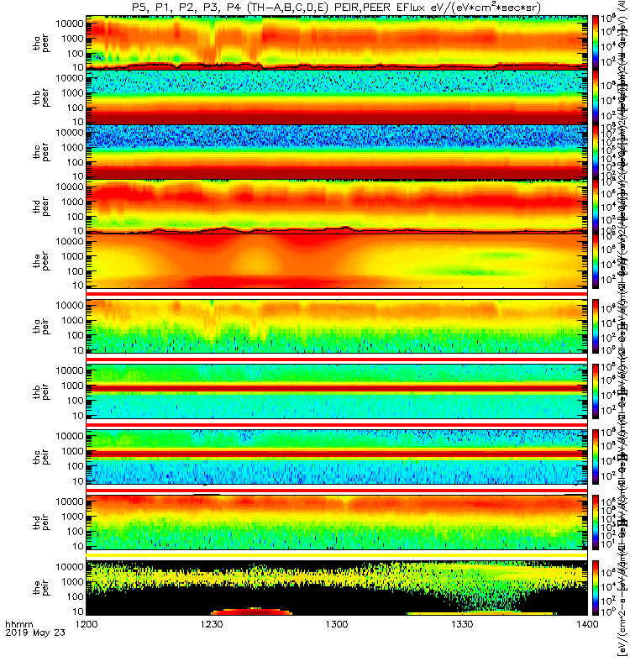The image size is (630, 672).
Task: Click the color bar beside thc peir panel
Action: coord(596,457)
